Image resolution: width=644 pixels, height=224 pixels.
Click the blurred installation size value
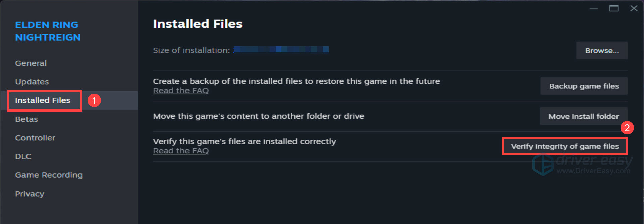pyautogui.click(x=281, y=50)
